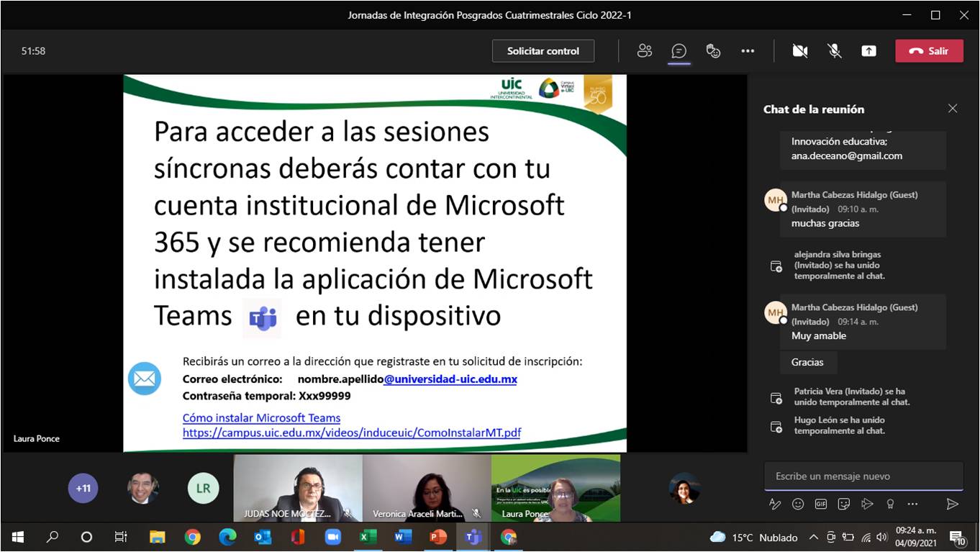Open the volume control in system tray
This screenshot has height=552, width=980.
(x=883, y=537)
